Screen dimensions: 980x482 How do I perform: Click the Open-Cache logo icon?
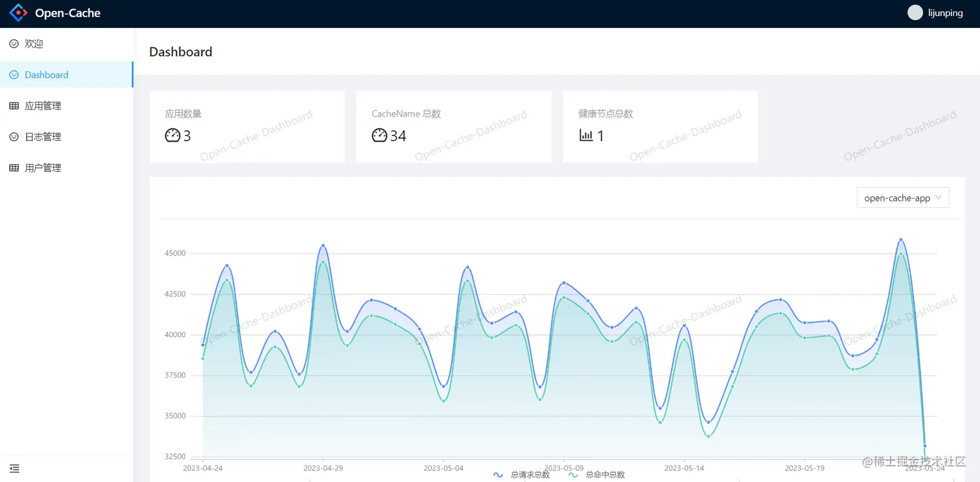tap(19, 13)
